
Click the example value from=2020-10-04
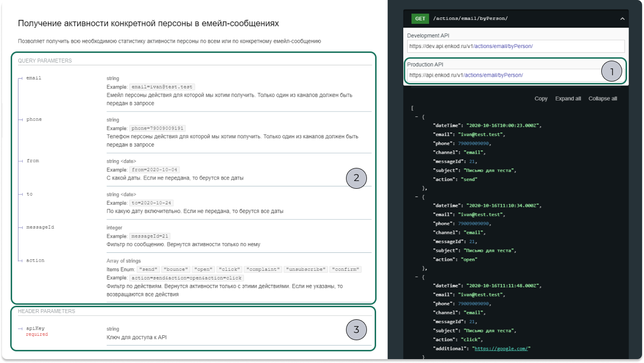click(x=155, y=170)
